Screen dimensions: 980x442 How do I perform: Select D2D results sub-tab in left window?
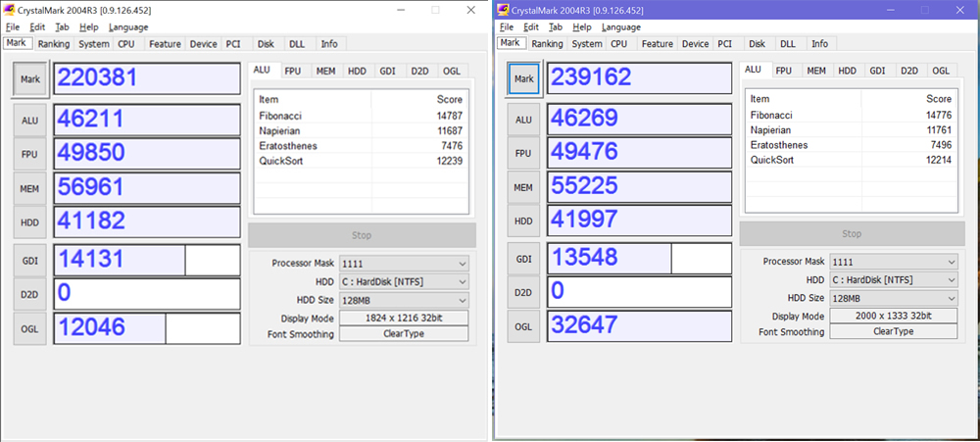(x=420, y=72)
